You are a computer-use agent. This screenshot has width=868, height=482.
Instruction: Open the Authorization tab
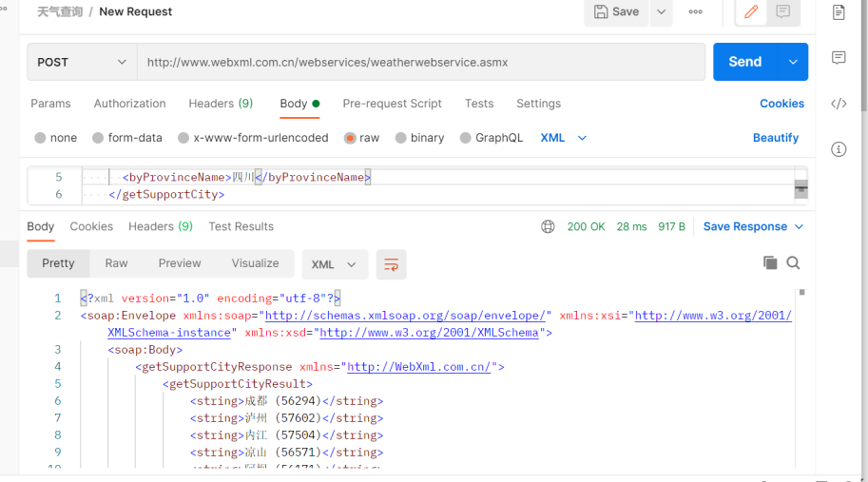pyautogui.click(x=129, y=104)
